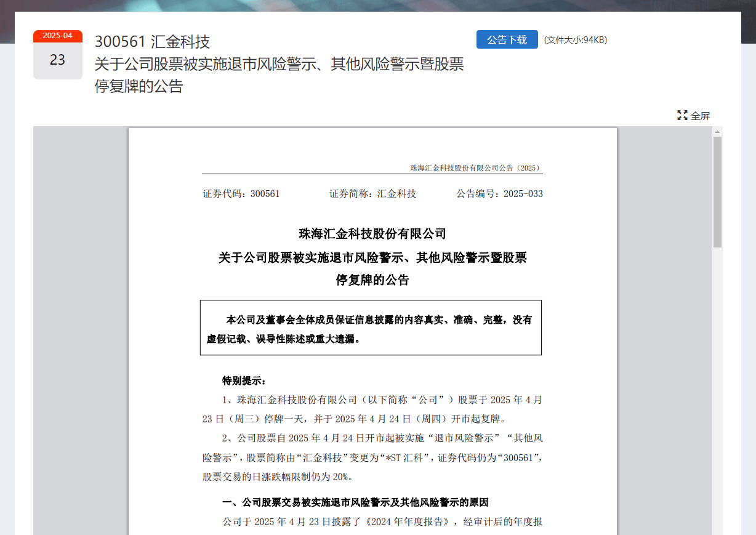Image resolution: width=756 pixels, height=535 pixels.
Task: Click the 公告下载 download button
Action: tap(507, 39)
